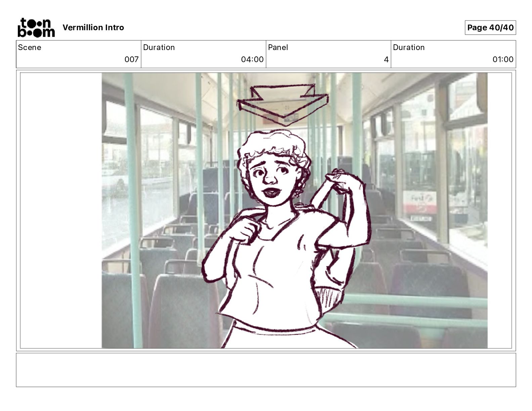Image resolution: width=532 pixels, height=411 pixels.
Task: Click the 'Page 40/40' indicator box
Action: tap(490, 28)
